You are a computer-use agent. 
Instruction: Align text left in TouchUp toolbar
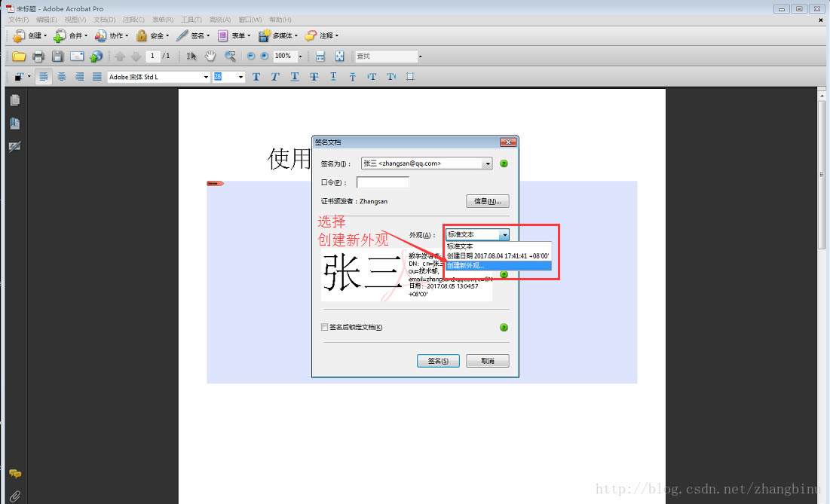(44, 77)
